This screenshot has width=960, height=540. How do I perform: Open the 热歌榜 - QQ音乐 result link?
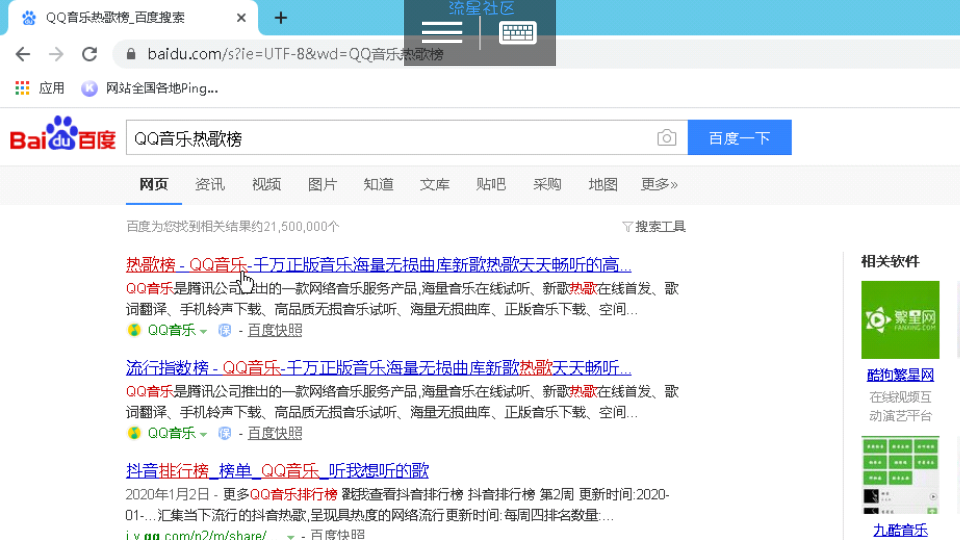[x=378, y=264]
